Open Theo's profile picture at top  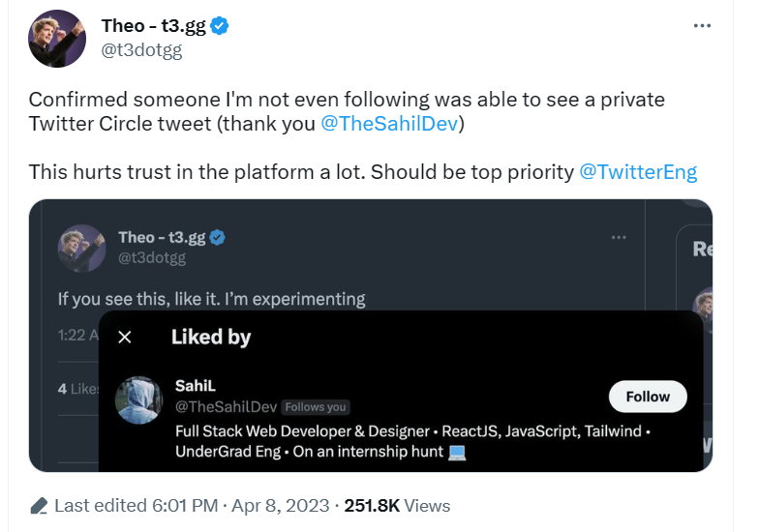pos(57,39)
